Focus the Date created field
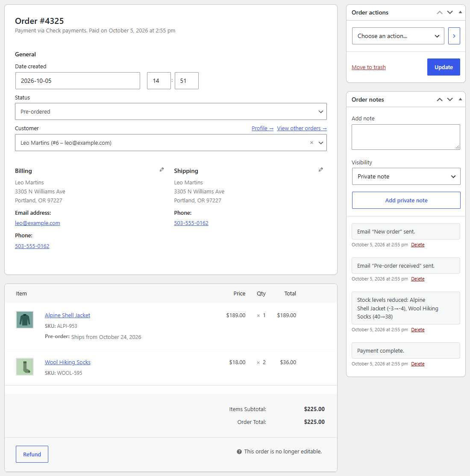 point(77,81)
